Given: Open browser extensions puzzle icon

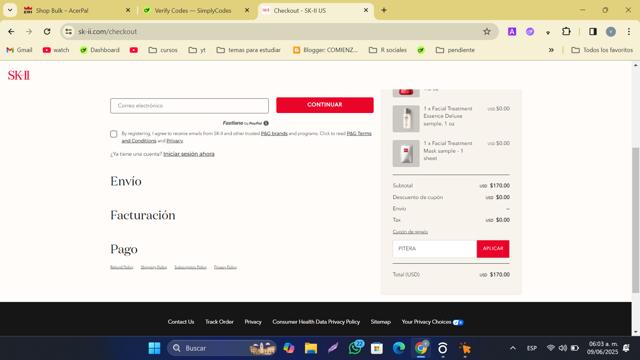Looking at the screenshot, I should (x=566, y=31).
